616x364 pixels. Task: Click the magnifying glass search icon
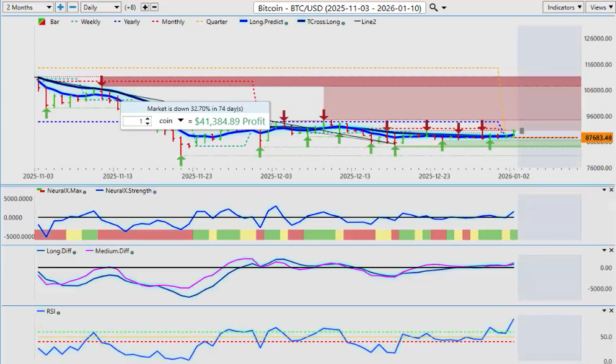[434, 7]
